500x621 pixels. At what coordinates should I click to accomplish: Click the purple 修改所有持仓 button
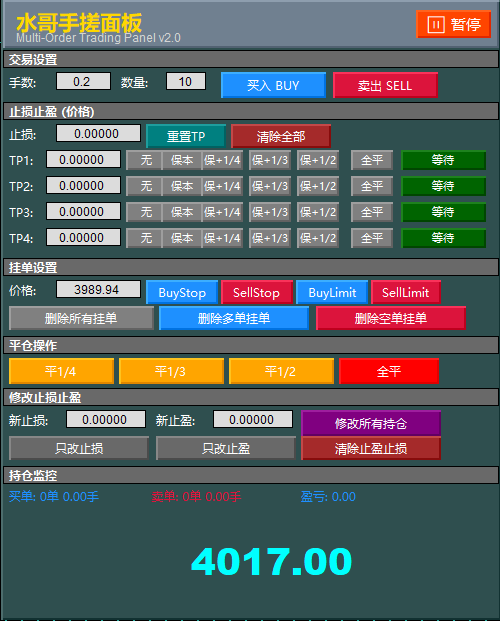coord(371,423)
